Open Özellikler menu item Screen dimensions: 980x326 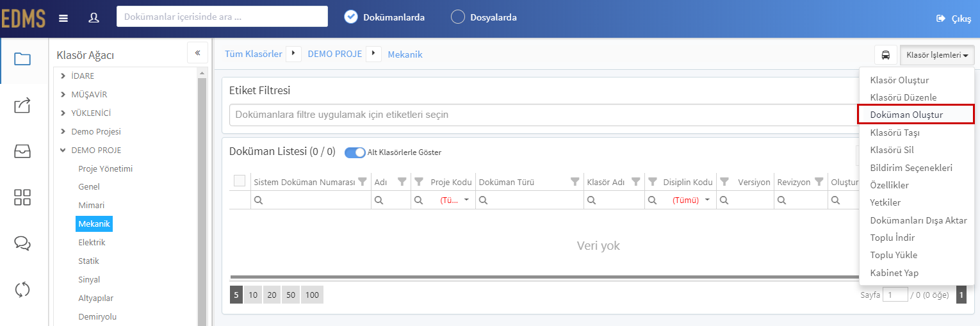point(917,185)
